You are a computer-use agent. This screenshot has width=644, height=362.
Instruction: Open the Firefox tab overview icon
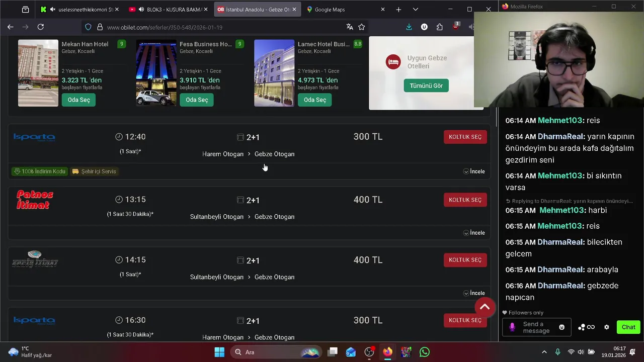[25, 10]
